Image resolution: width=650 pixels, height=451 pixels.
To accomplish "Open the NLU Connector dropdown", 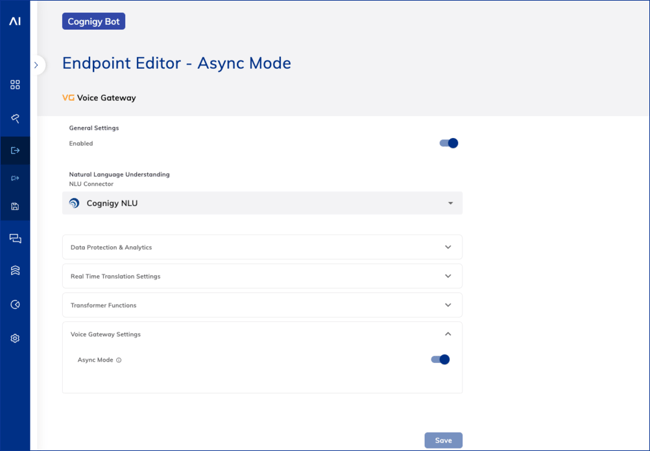I will [x=262, y=203].
